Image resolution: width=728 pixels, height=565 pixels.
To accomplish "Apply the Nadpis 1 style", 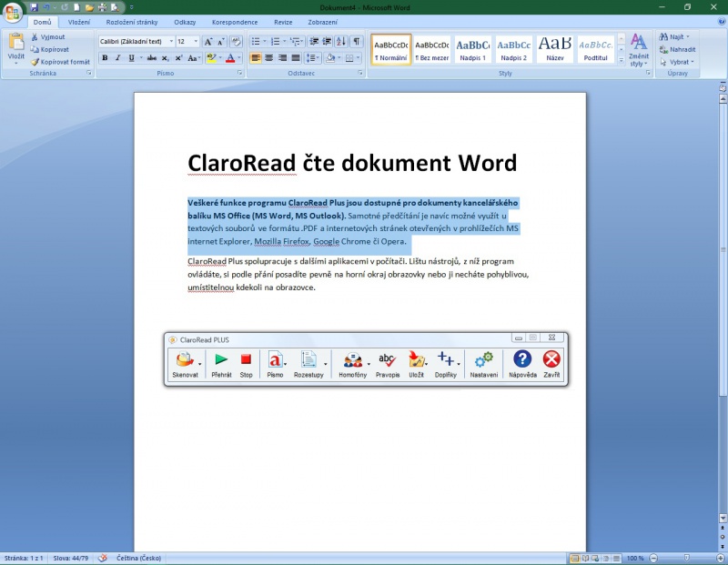I will (x=472, y=49).
